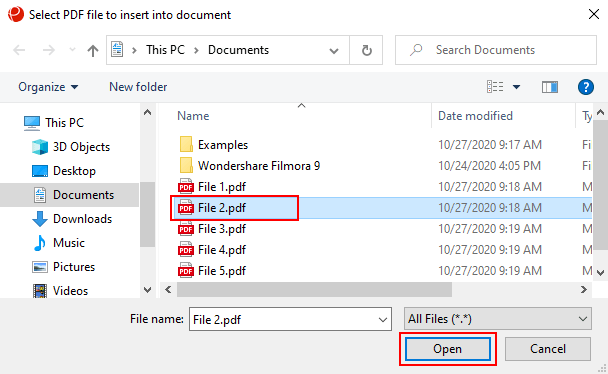Click This PC in the address path
This screenshot has width=608, height=374.
(165, 50)
